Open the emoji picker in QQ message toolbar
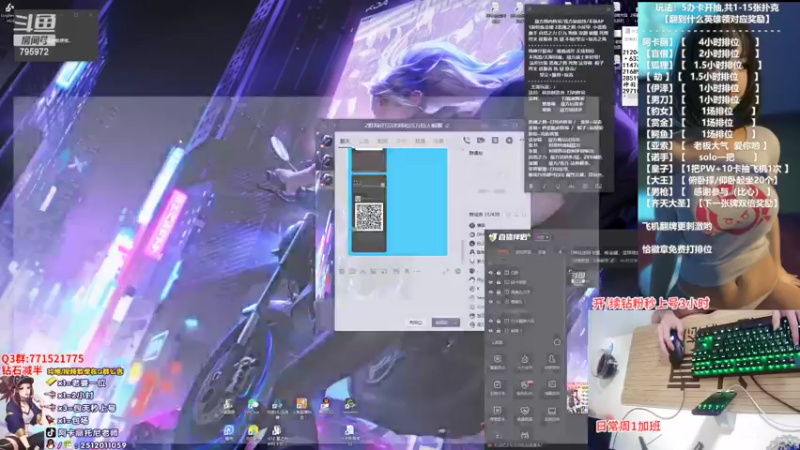The image size is (800, 450). [x=342, y=271]
